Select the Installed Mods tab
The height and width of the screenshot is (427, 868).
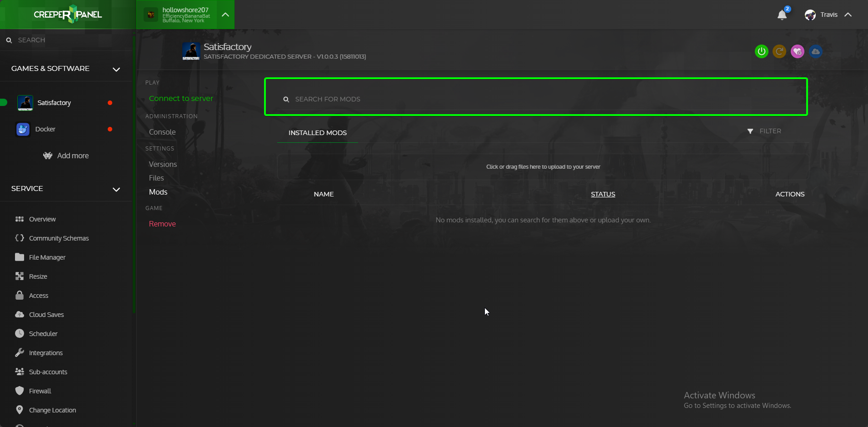[x=318, y=133]
